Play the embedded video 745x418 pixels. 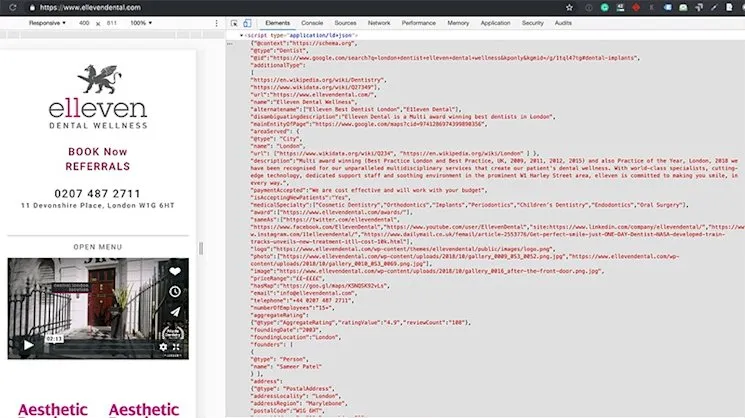click(x=28, y=345)
